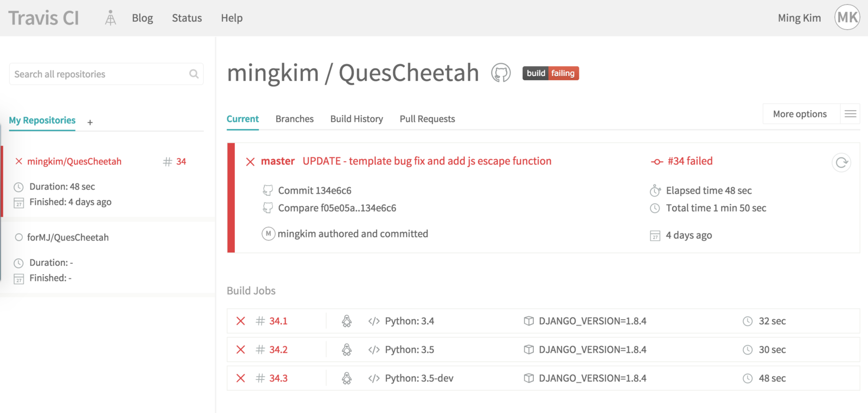Viewport: 868px width, 413px height.
Task: Click the Elapsed time stopwatch icon
Action: tap(655, 190)
